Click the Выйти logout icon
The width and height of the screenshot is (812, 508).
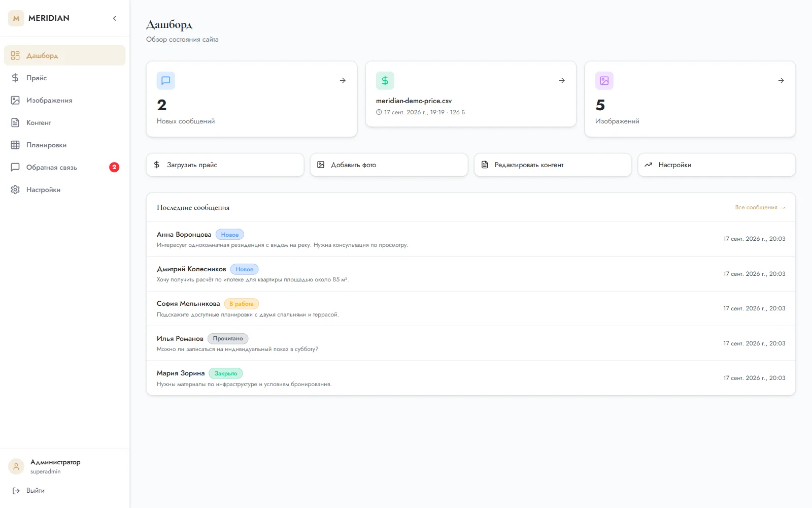(x=16, y=491)
